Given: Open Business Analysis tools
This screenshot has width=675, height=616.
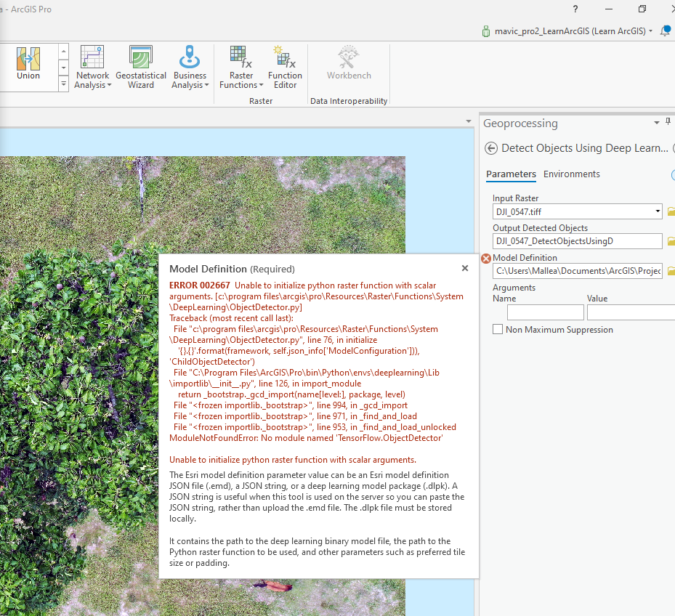Looking at the screenshot, I should [190, 67].
